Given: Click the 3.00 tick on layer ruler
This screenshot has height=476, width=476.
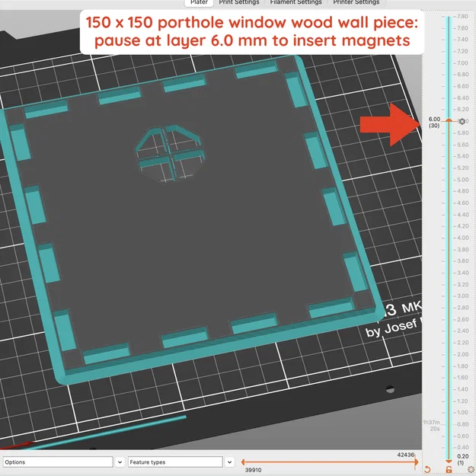Looking at the screenshot, I should tap(462, 296).
